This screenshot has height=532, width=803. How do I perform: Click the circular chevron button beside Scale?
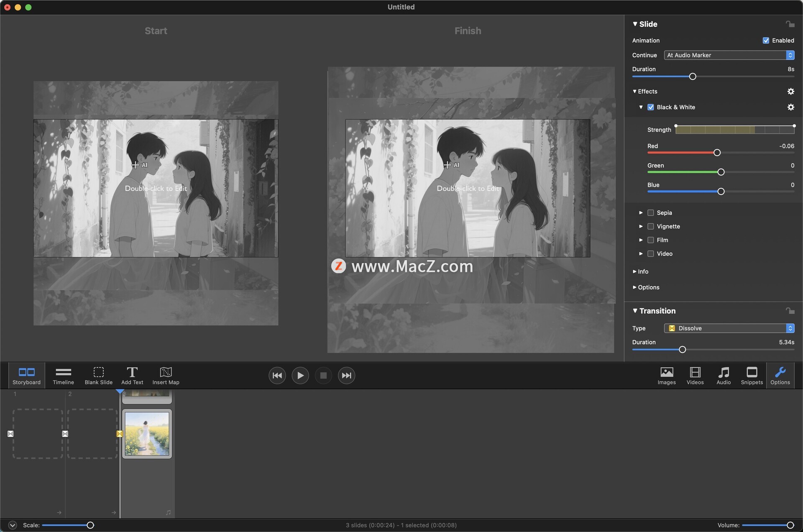point(13,525)
